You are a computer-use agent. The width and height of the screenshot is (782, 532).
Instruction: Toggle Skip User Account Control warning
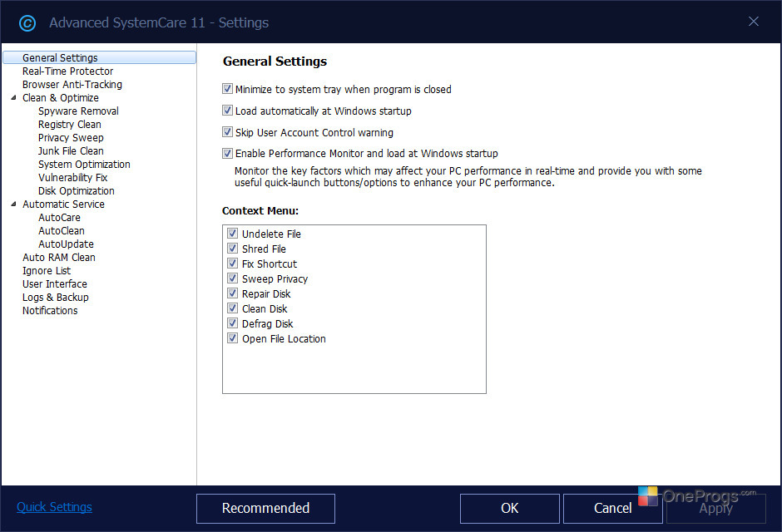[x=227, y=132]
